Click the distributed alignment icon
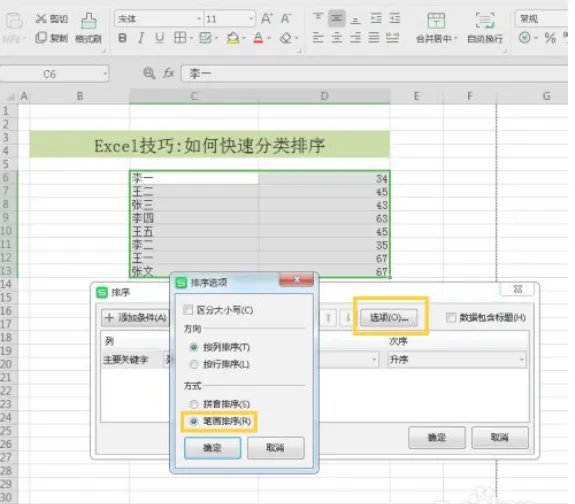Screen dimensions: 575x504 point(392,37)
